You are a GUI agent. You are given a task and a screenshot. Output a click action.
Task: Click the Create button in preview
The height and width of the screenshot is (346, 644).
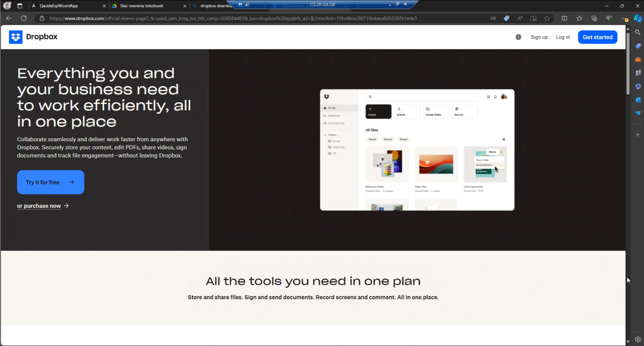click(378, 111)
